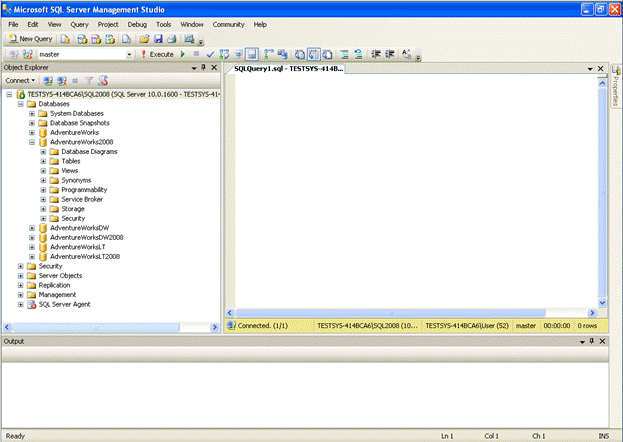
Task: Open an Analysis Services MDX Query
Action: point(82,39)
